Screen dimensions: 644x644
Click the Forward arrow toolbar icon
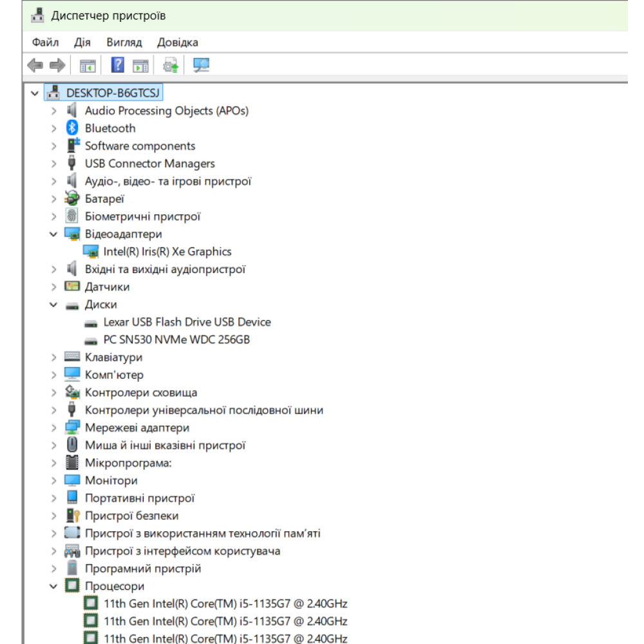(x=57, y=65)
